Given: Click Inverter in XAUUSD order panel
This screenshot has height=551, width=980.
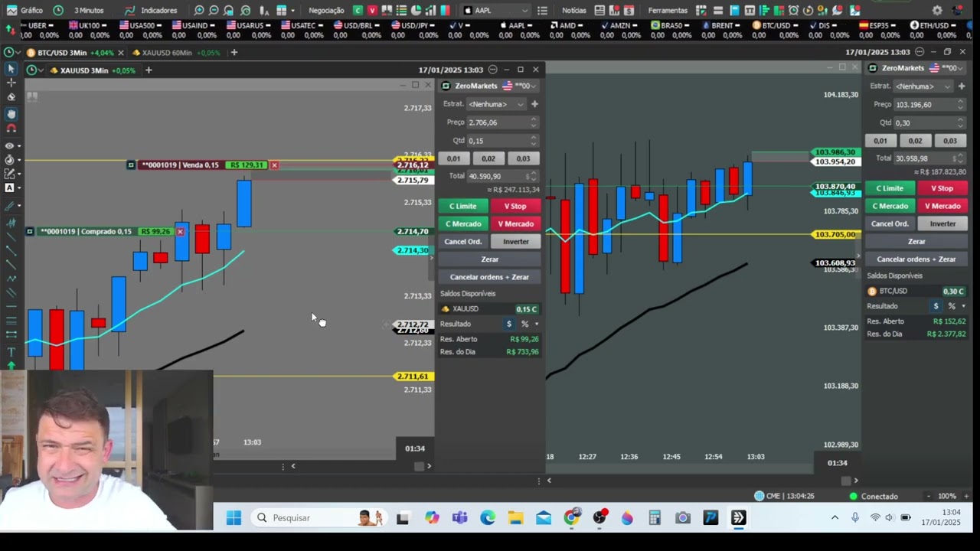Looking at the screenshot, I should pyautogui.click(x=515, y=242).
